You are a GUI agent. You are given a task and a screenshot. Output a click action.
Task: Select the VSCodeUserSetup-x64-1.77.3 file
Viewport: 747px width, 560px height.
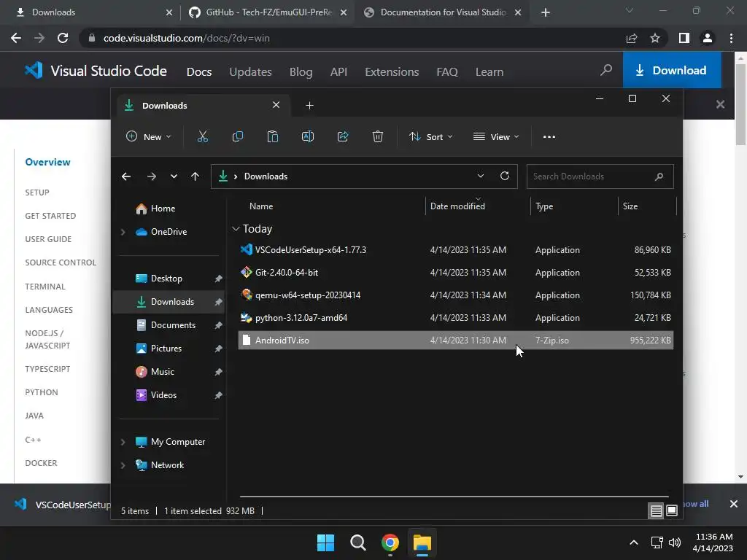click(455, 250)
